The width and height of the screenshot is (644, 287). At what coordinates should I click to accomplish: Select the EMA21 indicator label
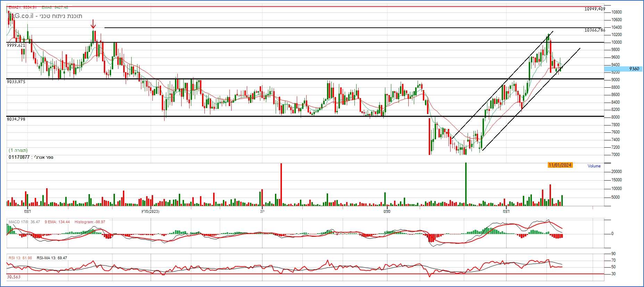[23, 7]
